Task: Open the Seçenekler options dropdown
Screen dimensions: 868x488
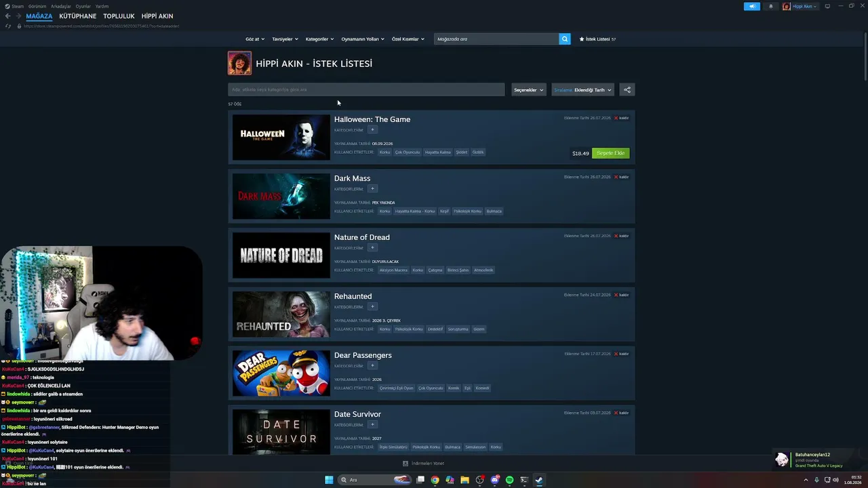Action: tap(529, 89)
